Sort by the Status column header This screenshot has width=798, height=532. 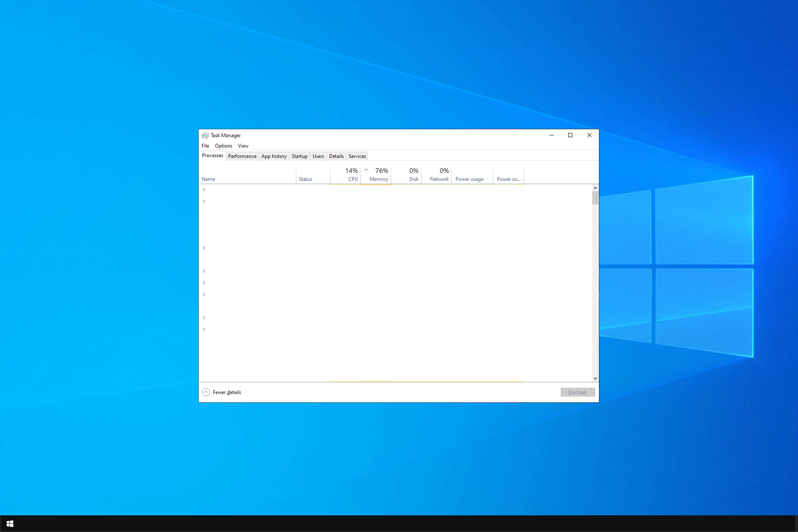pyautogui.click(x=313, y=175)
